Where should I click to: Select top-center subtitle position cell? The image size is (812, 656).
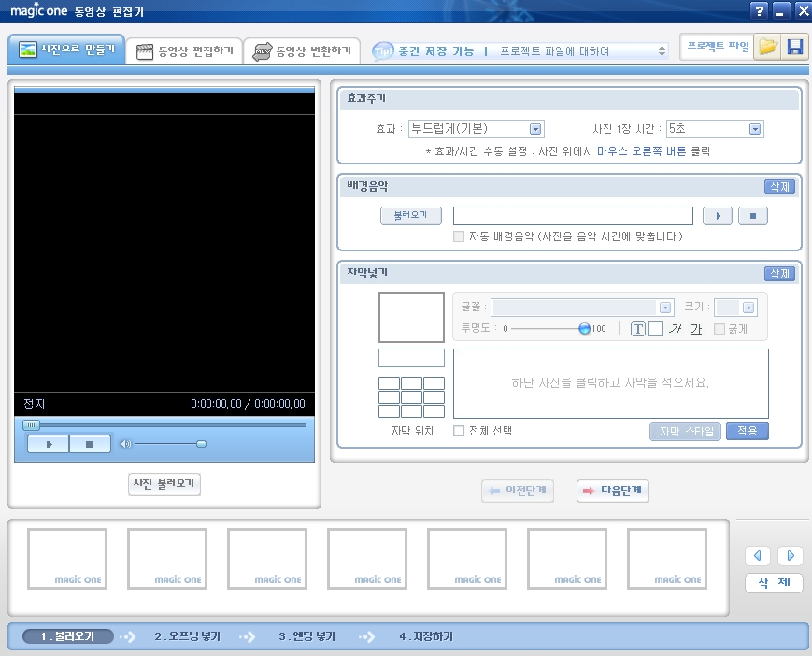411,382
